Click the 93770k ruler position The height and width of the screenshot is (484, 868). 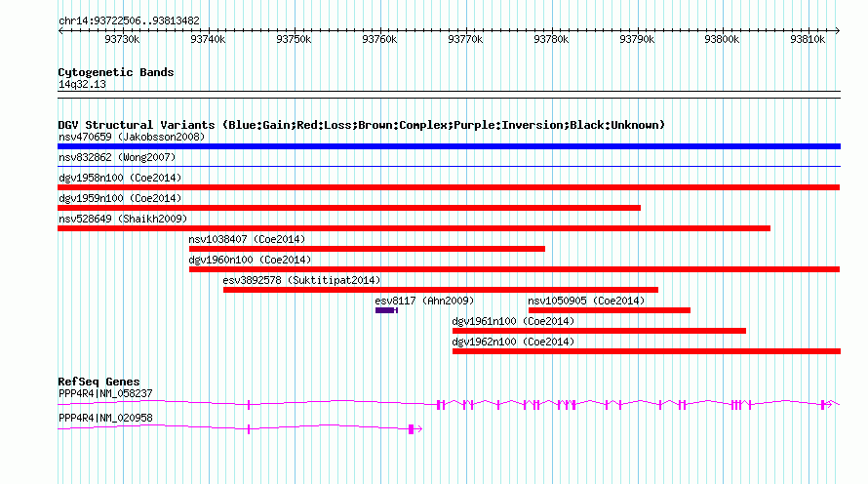pos(465,39)
